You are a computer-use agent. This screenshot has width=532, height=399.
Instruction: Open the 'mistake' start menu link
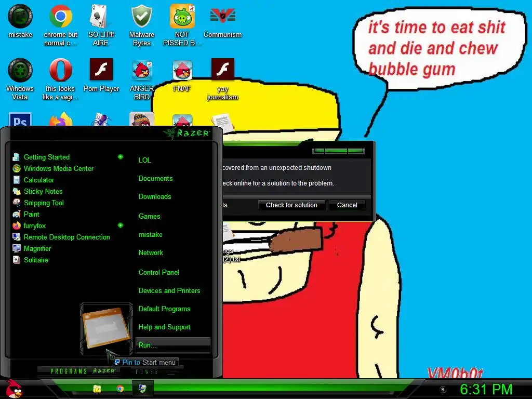click(x=150, y=234)
